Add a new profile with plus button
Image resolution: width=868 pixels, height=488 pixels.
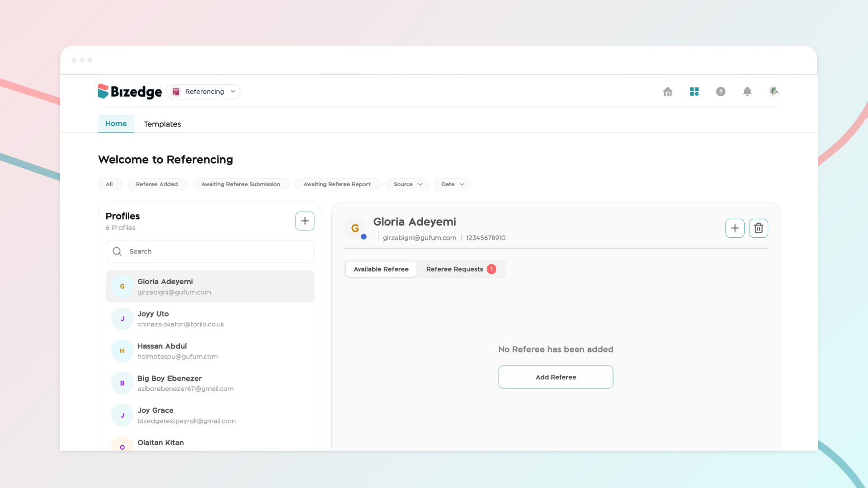(305, 221)
